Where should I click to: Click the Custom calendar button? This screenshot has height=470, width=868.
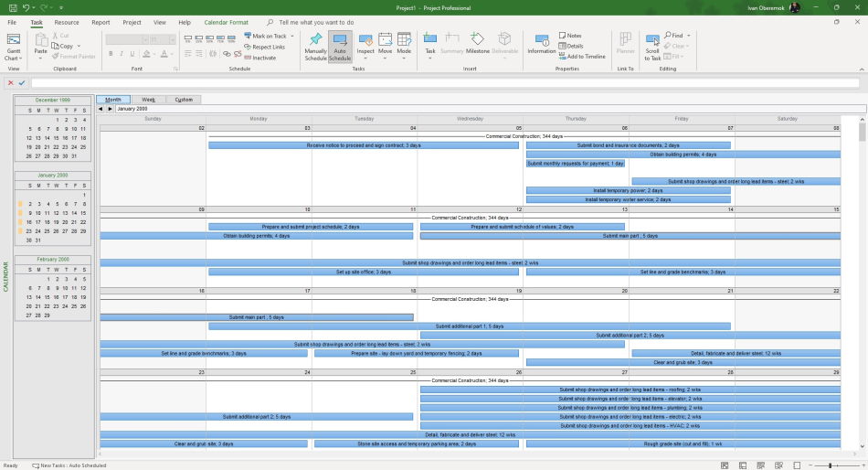coord(184,100)
